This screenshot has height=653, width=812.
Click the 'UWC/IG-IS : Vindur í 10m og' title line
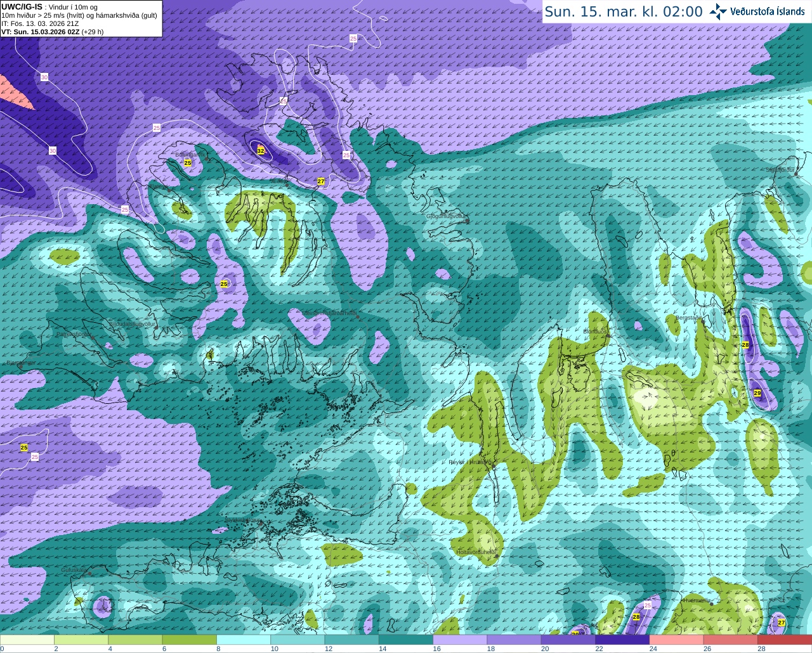(x=49, y=6)
